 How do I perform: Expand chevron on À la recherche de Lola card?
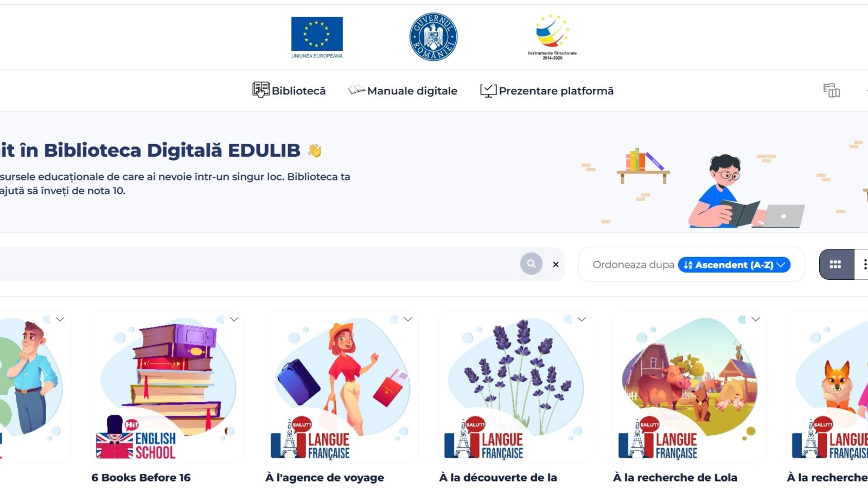756,319
